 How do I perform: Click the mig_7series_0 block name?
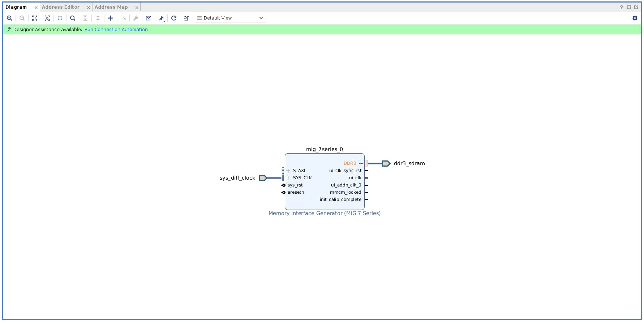point(325,149)
